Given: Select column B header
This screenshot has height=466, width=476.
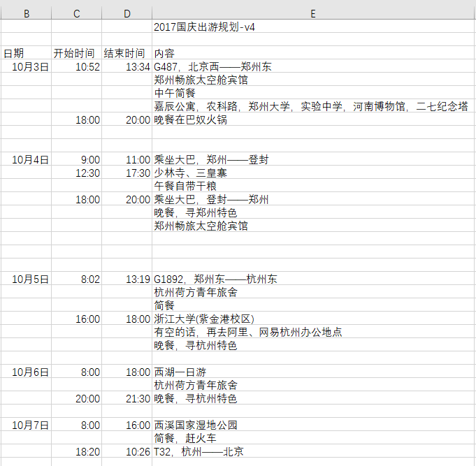Looking at the screenshot, I should [26, 13].
